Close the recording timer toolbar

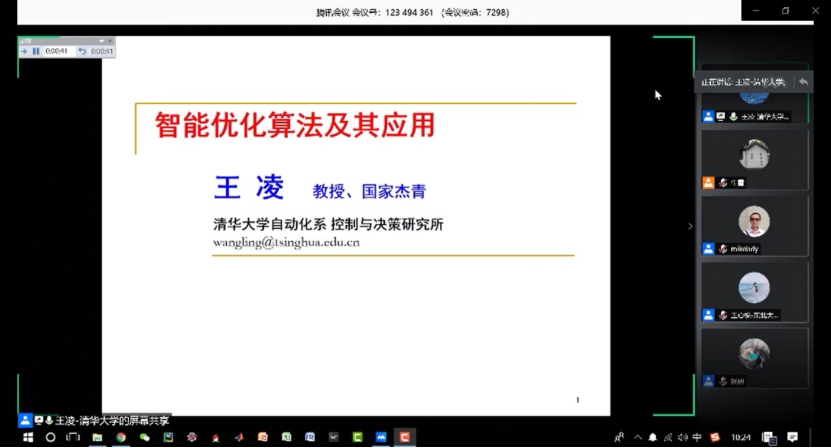[x=110, y=42]
